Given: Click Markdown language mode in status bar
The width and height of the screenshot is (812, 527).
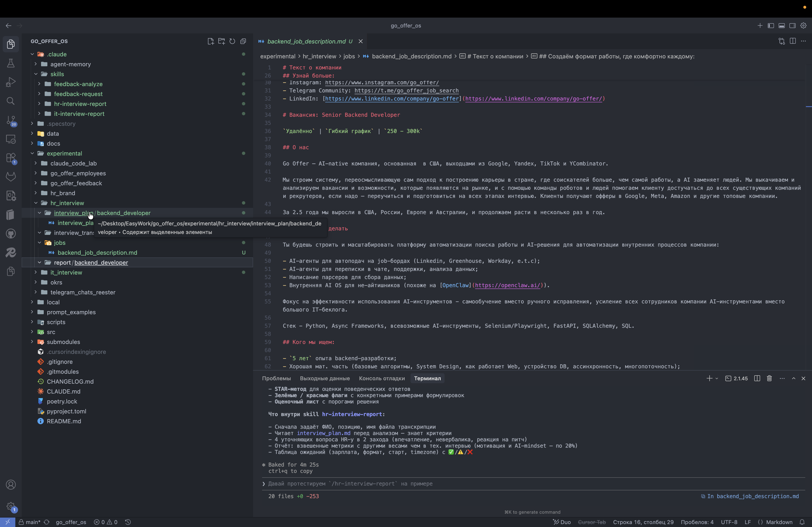Looking at the screenshot, I should coord(779,522).
